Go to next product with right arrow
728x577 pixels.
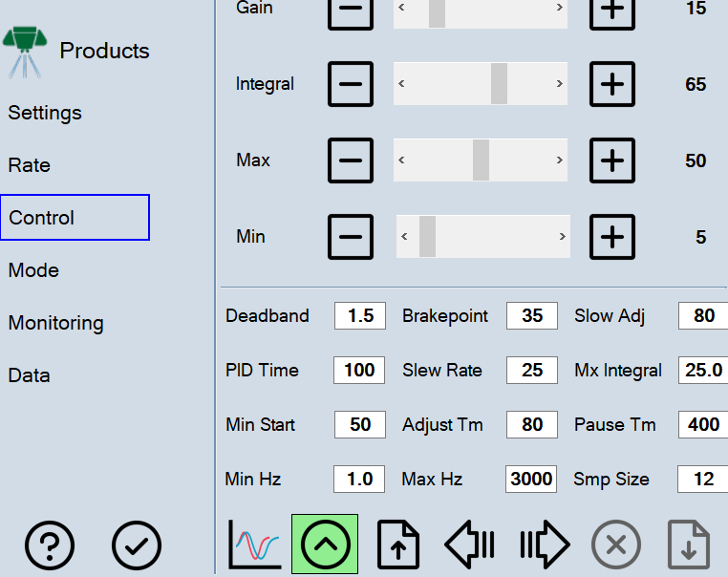[x=544, y=545]
